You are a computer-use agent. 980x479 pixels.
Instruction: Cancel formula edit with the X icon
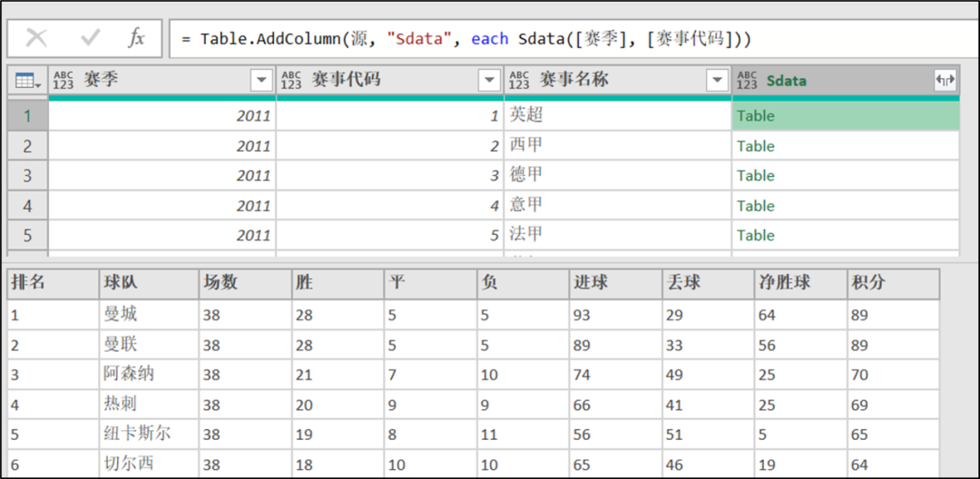37,38
